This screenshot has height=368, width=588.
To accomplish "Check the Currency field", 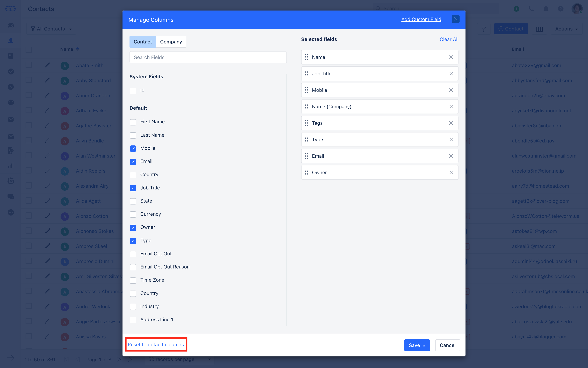I will 133,214.
